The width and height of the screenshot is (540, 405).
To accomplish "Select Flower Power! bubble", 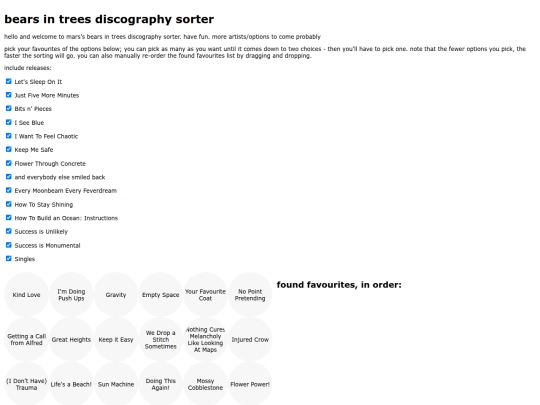I will (x=250, y=384).
